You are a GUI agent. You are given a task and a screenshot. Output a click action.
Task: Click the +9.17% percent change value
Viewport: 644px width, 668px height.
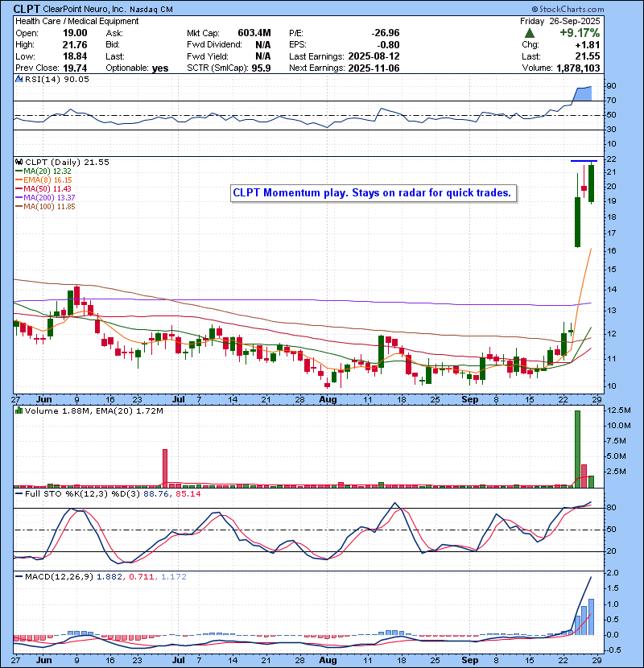coord(580,33)
